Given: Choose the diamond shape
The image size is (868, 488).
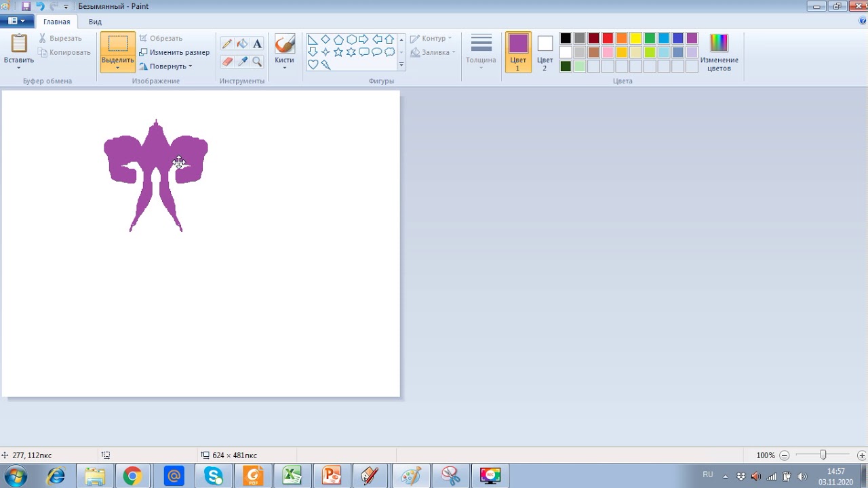Looking at the screenshot, I should [x=325, y=39].
